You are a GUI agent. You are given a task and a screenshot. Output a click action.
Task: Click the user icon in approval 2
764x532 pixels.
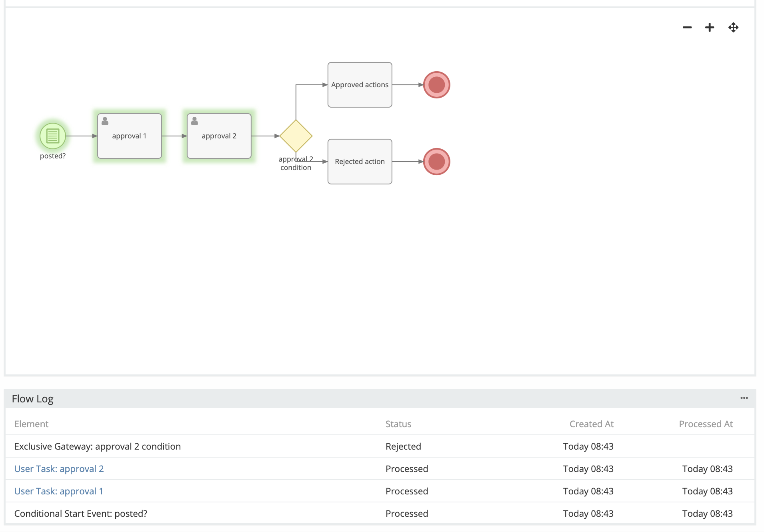click(x=195, y=121)
